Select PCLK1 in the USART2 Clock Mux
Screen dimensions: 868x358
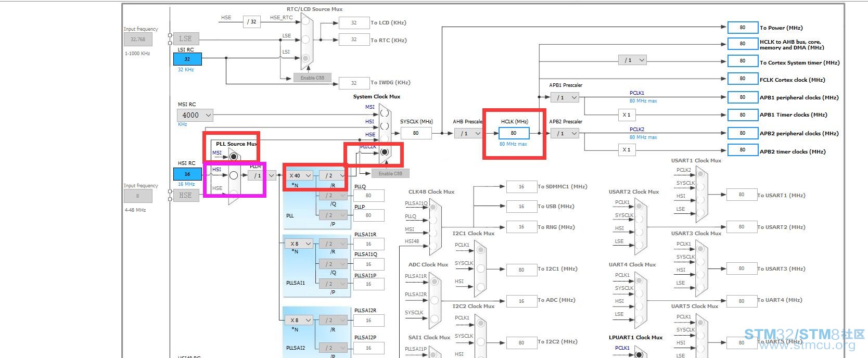pos(639,207)
